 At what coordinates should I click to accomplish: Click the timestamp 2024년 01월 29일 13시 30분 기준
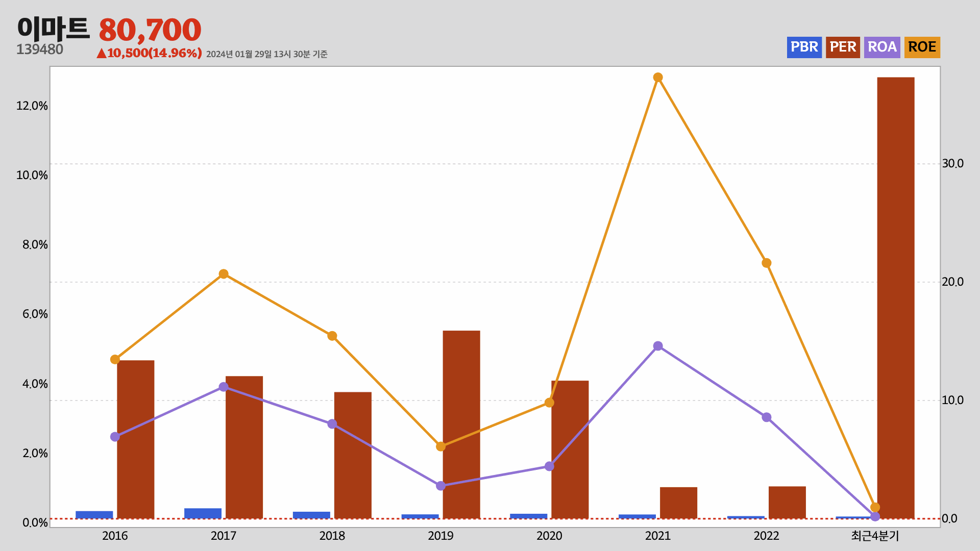[x=267, y=54]
